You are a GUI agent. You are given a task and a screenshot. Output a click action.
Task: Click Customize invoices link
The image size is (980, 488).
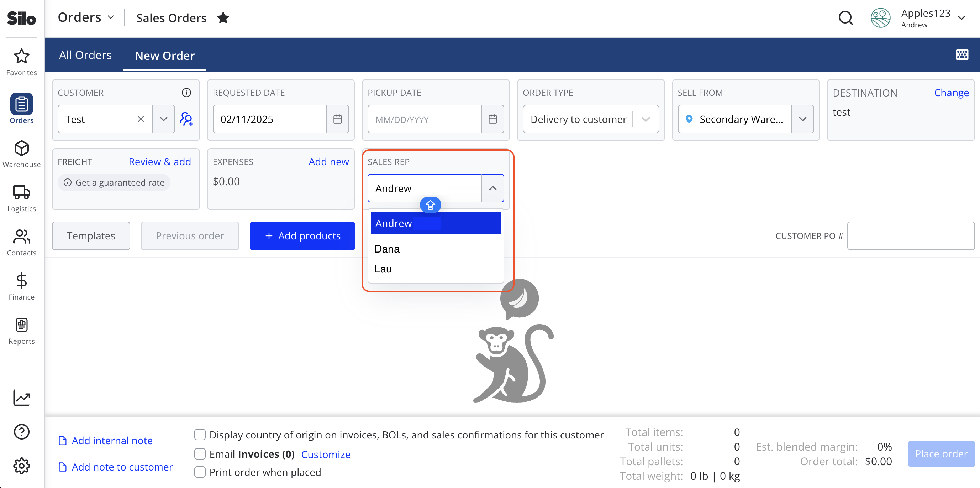pos(326,454)
